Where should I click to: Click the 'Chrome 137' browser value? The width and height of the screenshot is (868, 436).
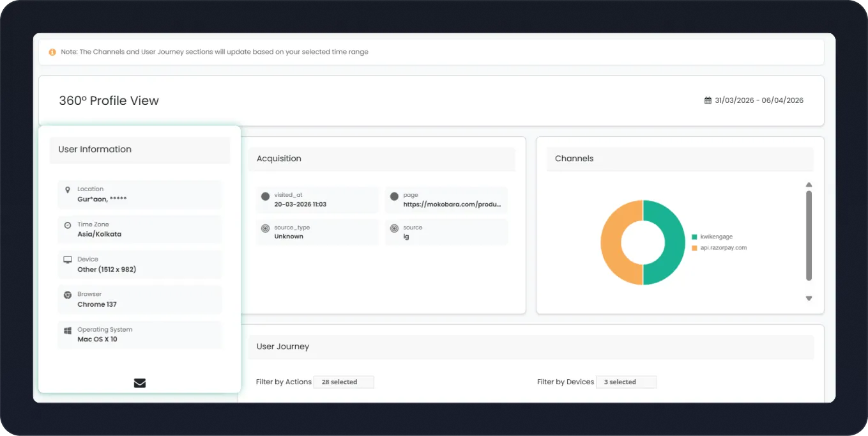point(97,304)
